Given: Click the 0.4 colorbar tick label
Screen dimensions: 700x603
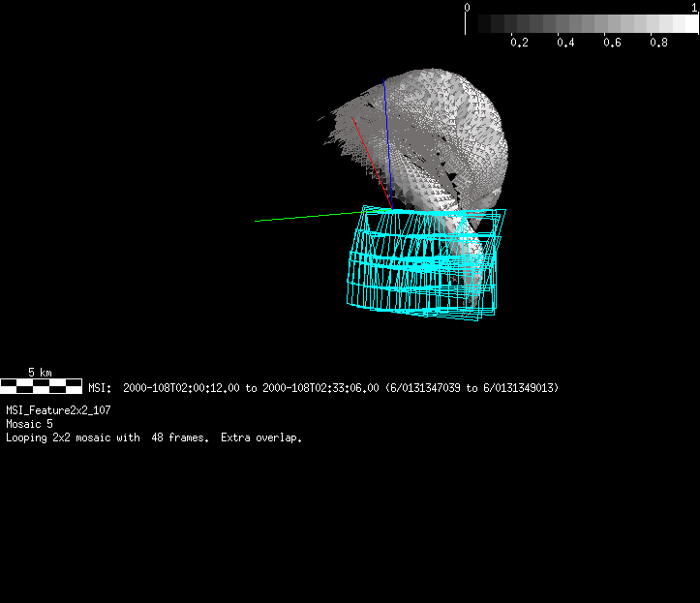Looking at the screenshot, I should (565, 43).
